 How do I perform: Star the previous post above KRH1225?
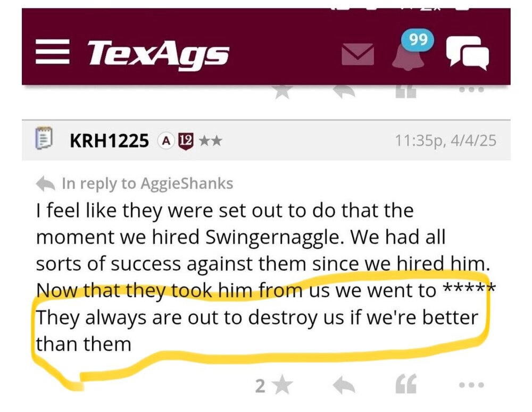pos(282,91)
